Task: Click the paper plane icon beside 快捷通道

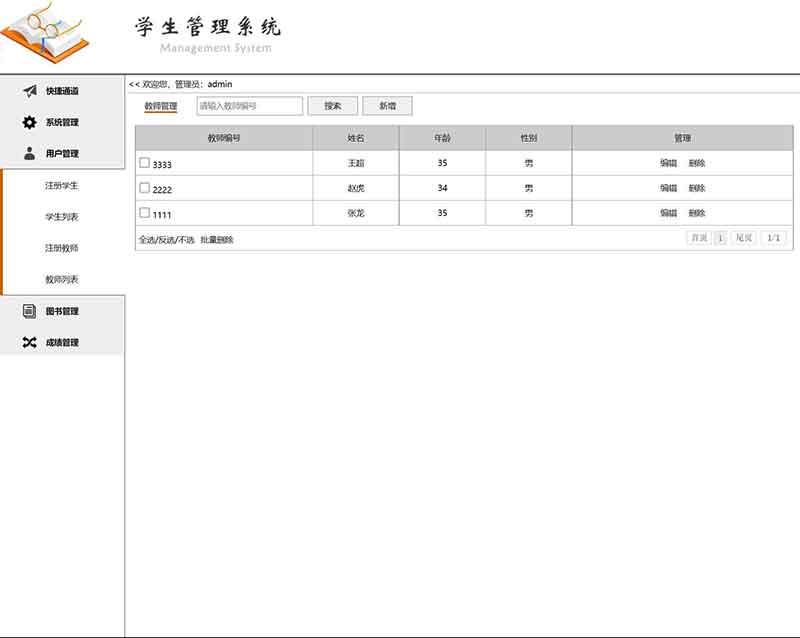Action: click(x=29, y=91)
